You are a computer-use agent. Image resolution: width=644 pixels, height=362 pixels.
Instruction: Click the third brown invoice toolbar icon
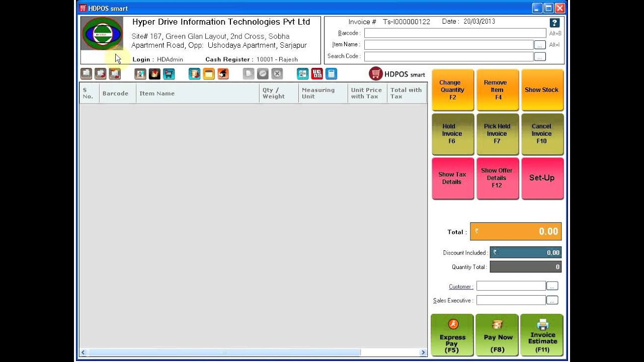115,74
